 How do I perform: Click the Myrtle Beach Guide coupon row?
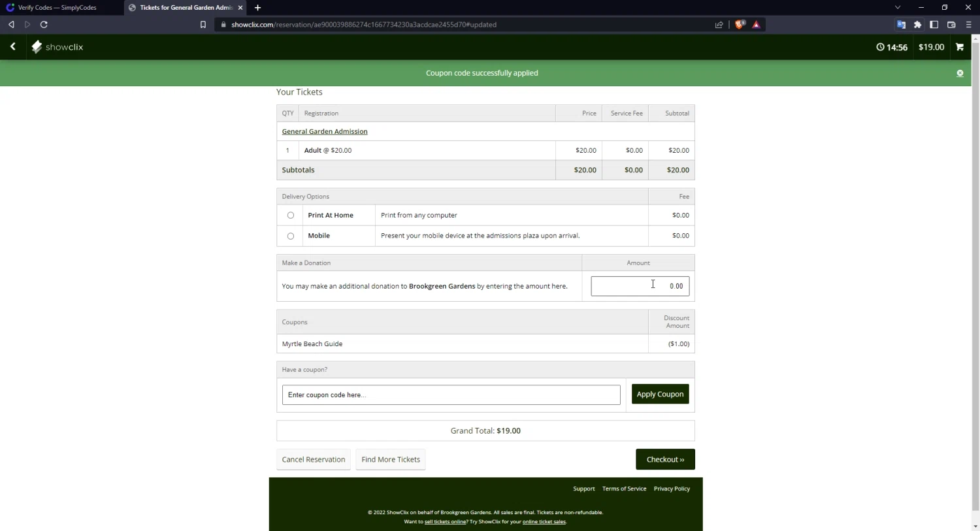point(485,344)
